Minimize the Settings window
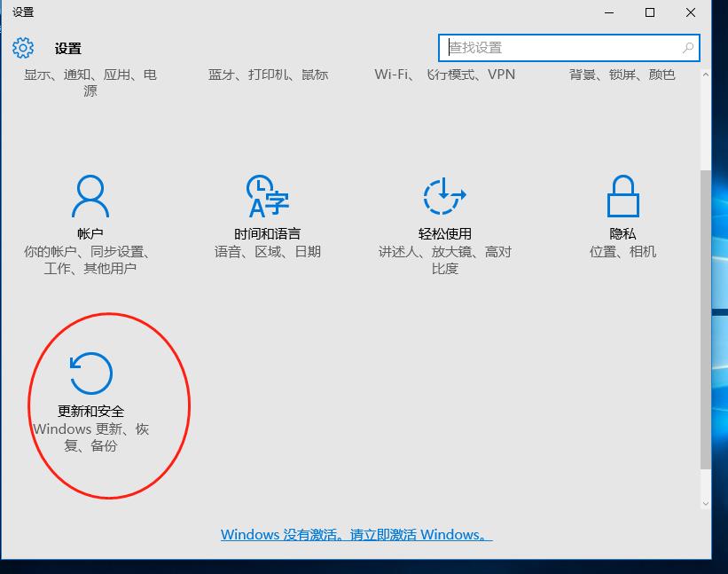728x574 pixels. coord(609,12)
